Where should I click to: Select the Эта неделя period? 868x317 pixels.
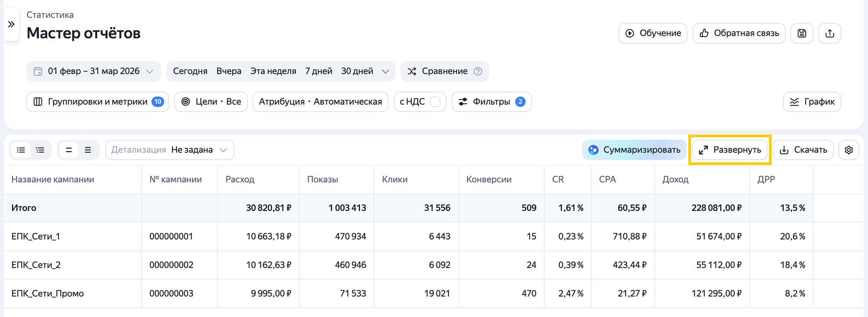click(273, 71)
